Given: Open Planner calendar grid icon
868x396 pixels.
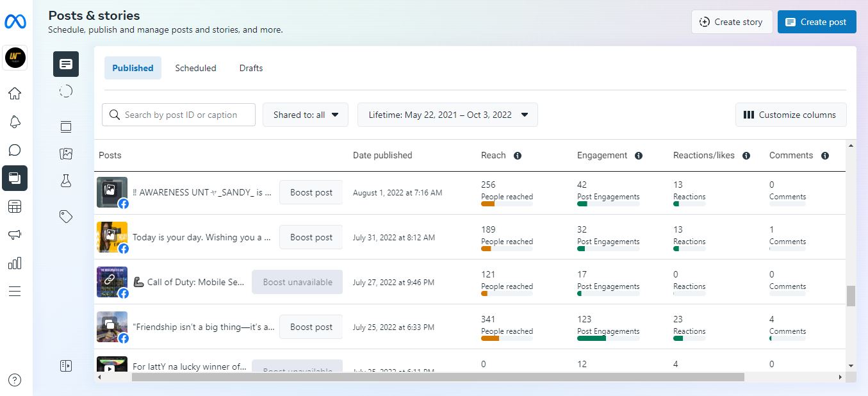Looking at the screenshot, I should click(x=15, y=206).
